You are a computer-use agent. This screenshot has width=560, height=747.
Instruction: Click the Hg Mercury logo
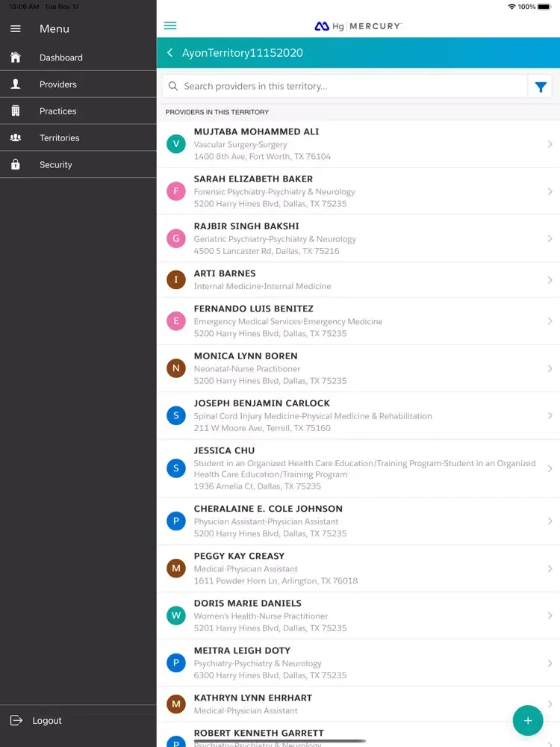358,26
